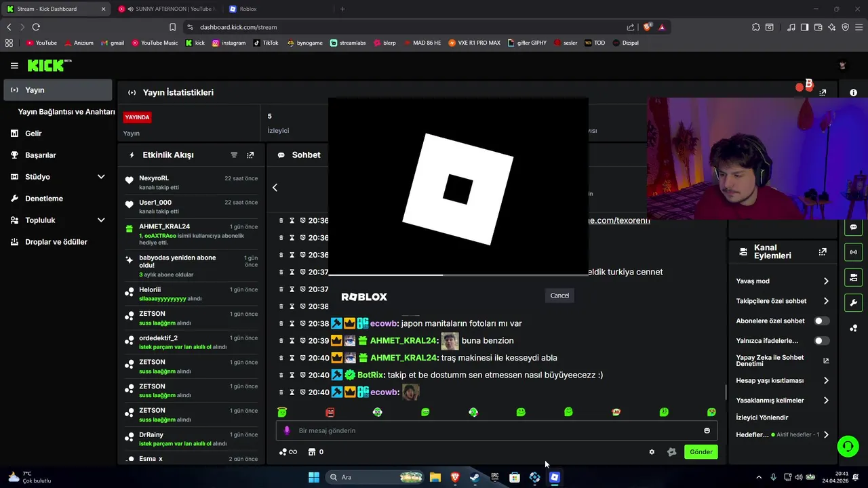Pop out the Etkinlik Akışı panel
Image resolution: width=868 pixels, height=488 pixels.
[x=250, y=155]
